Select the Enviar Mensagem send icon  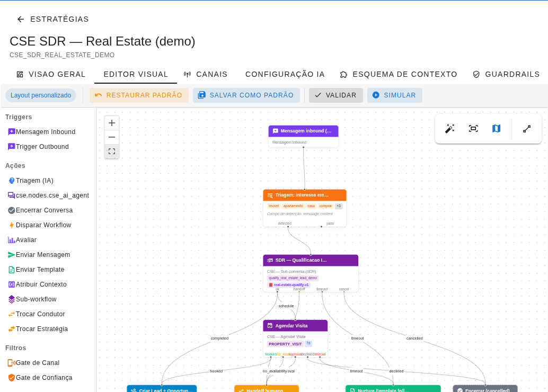coord(12,255)
